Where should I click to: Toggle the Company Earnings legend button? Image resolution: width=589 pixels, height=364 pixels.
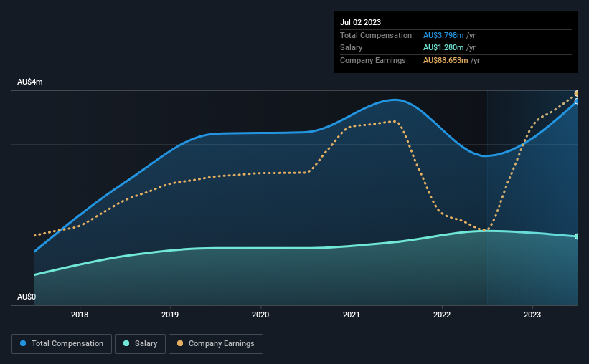216,344
